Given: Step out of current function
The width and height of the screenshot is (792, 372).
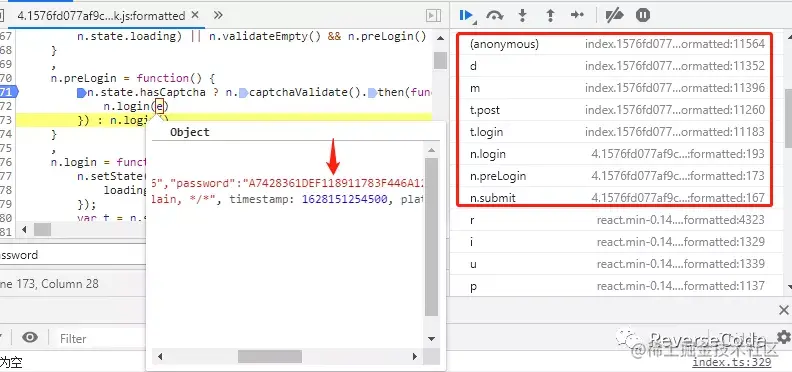Looking at the screenshot, I should 550,15.
